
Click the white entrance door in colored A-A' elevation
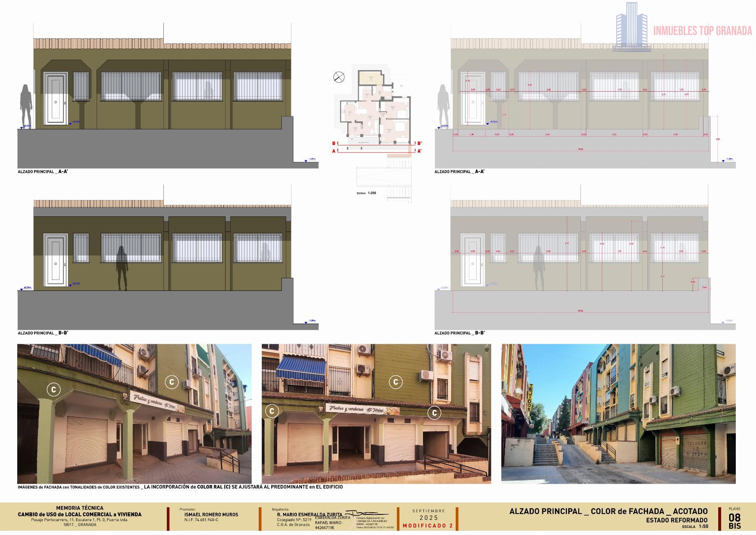pyautogui.click(x=56, y=98)
